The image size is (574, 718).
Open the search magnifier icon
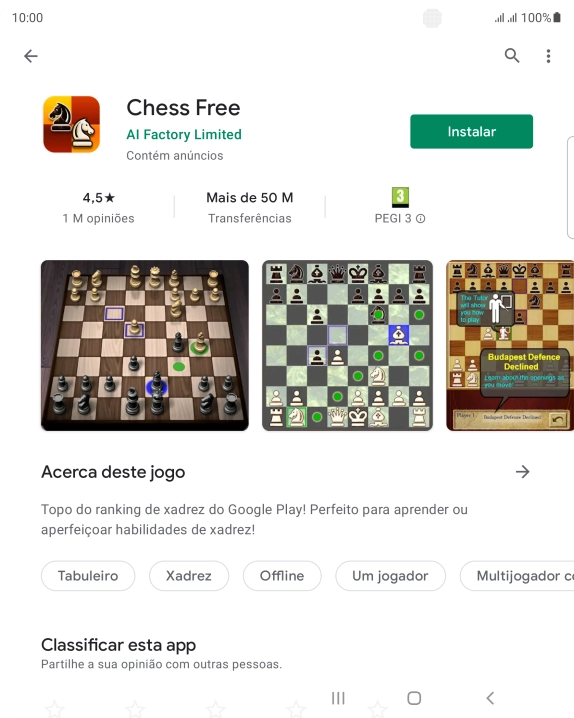pyautogui.click(x=512, y=56)
